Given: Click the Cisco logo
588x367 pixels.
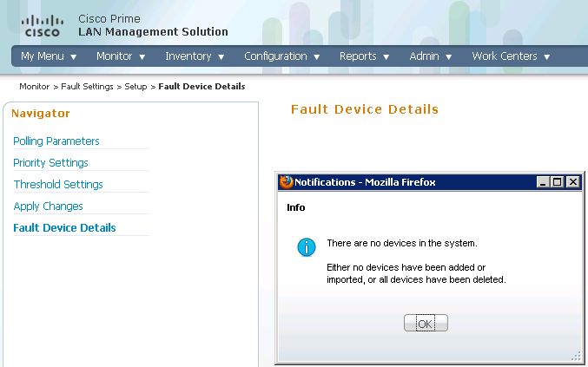Looking at the screenshot, I should pos(42,26).
